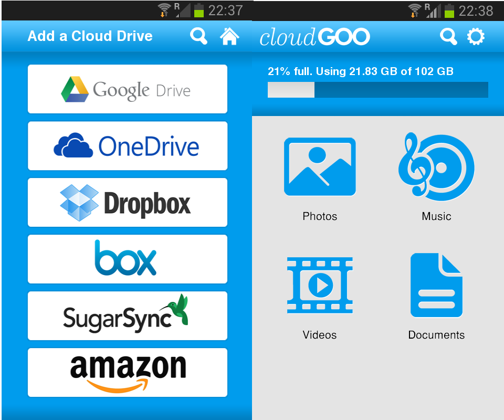Image resolution: width=504 pixels, height=420 pixels.
Task: Tap the 'Documents' label
Action: 436,335
